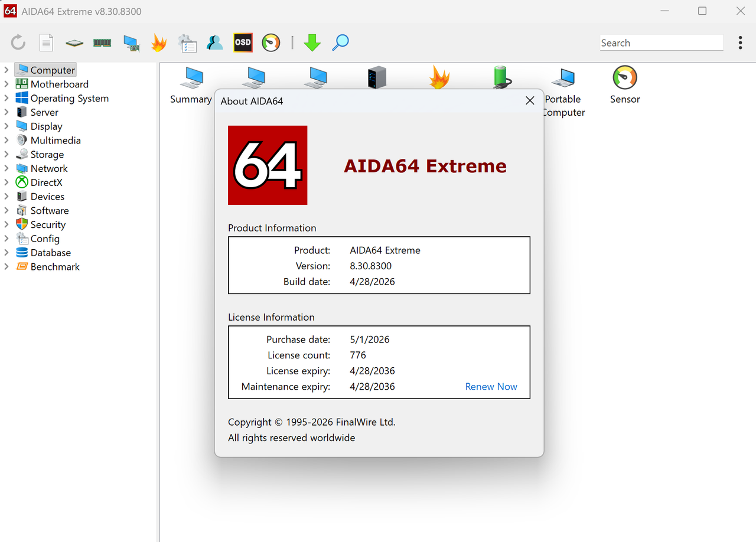Expand the Network tree node
The image size is (756, 542).
(x=6, y=168)
